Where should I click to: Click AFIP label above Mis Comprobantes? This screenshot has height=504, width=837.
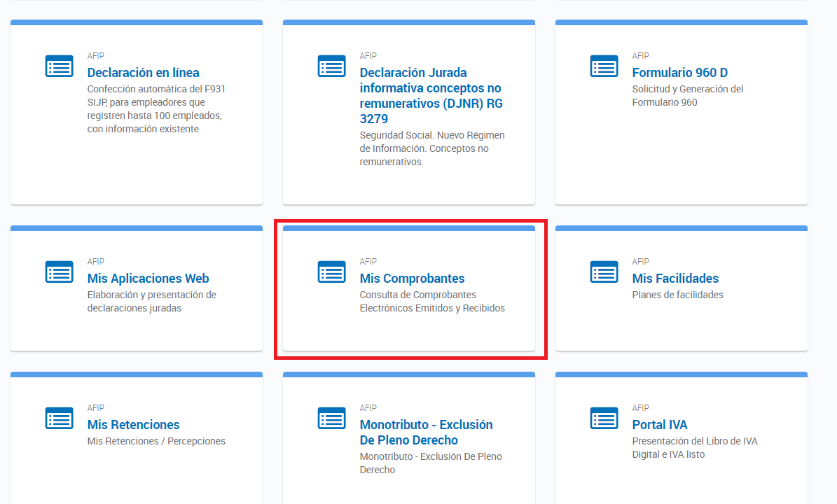pyautogui.click(x=368, y=261)
